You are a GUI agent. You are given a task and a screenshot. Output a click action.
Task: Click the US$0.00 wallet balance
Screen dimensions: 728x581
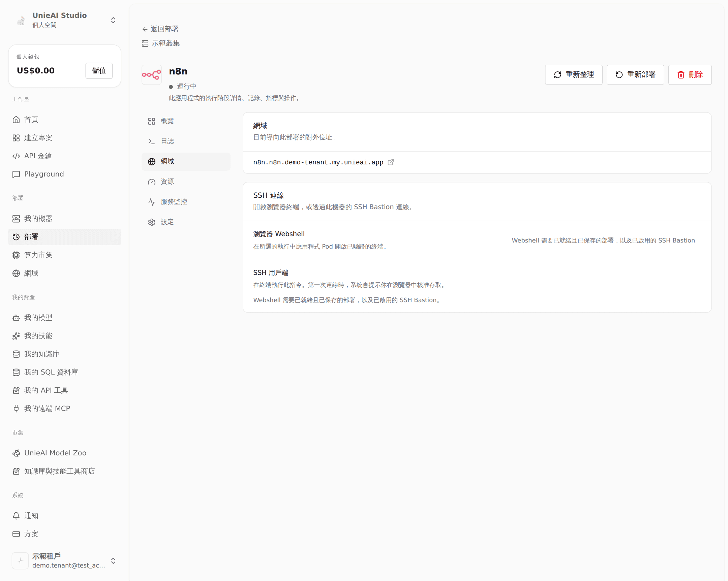point(36,70)
